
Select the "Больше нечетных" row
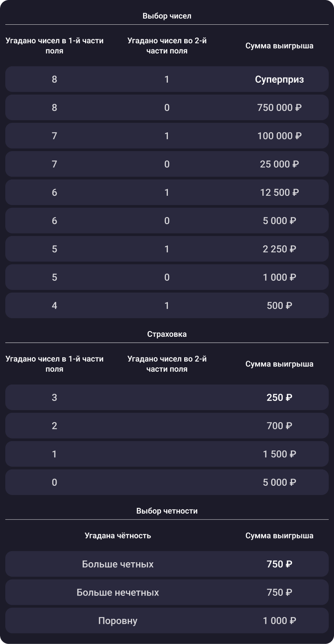point(167,593)
